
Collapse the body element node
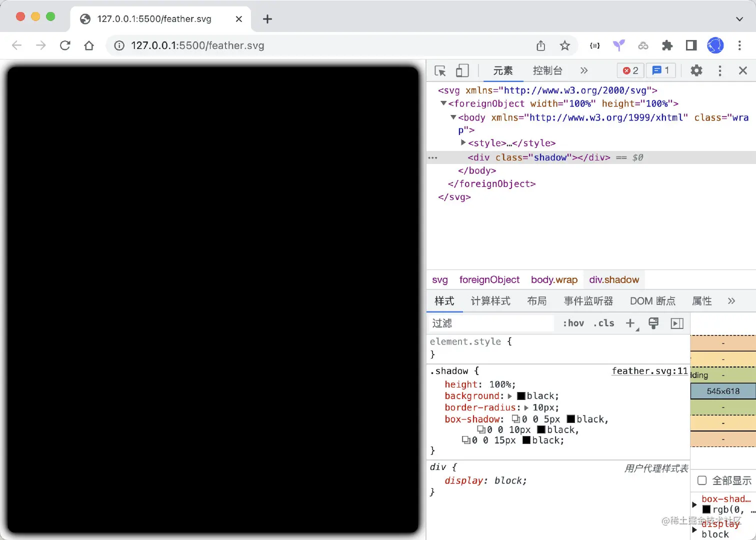tap(453, 117)
